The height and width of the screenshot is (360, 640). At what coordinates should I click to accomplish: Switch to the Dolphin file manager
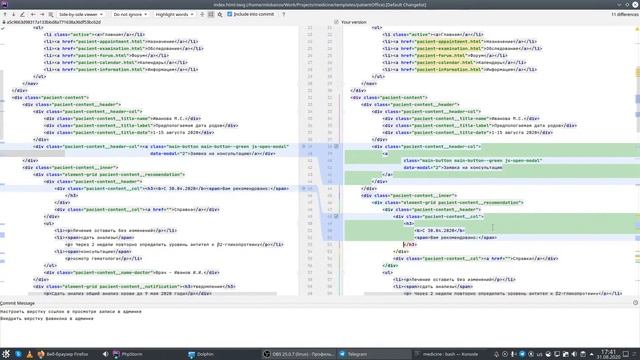(201, 354)
